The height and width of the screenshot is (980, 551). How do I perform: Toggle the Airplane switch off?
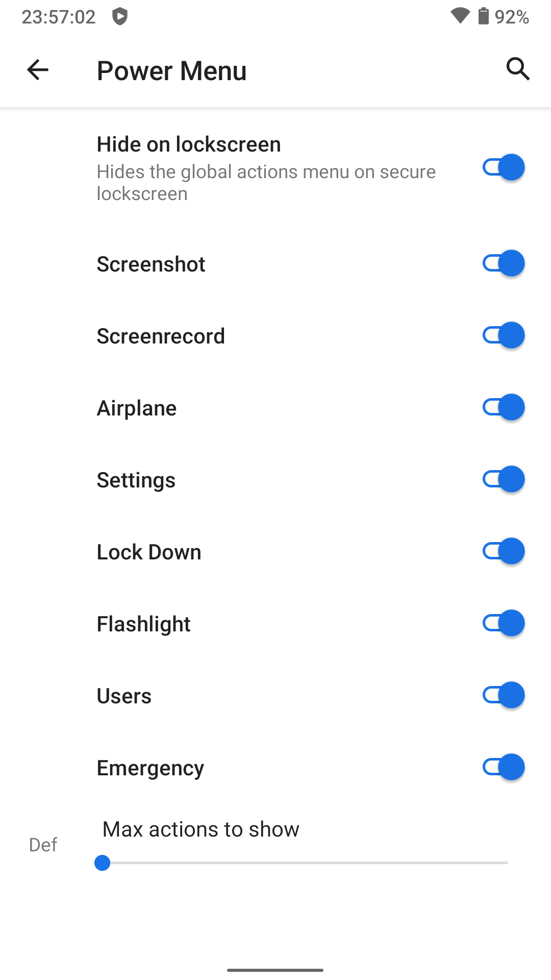click(504, 407)
